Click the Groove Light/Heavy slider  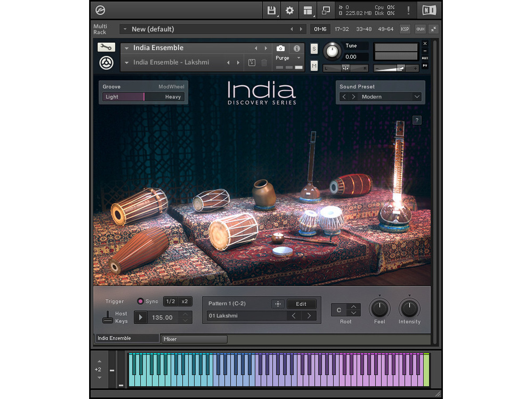click(143, 97)
